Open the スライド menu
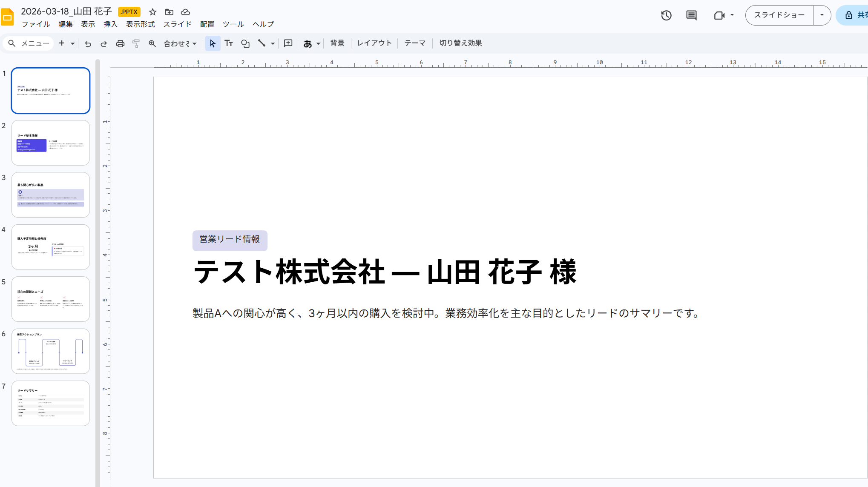Image resolution: width=868 pixels, height=487 pixels. 177,24
